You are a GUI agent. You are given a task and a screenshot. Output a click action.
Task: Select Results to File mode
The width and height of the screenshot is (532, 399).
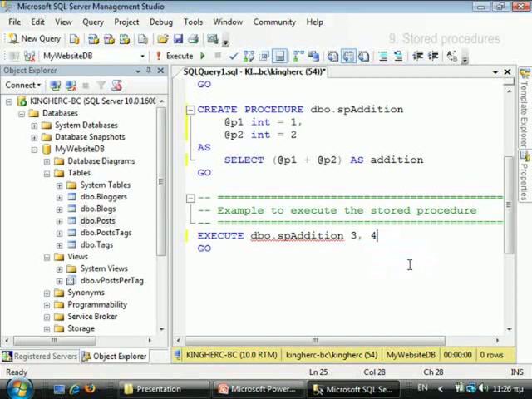[x=364, y=56]
